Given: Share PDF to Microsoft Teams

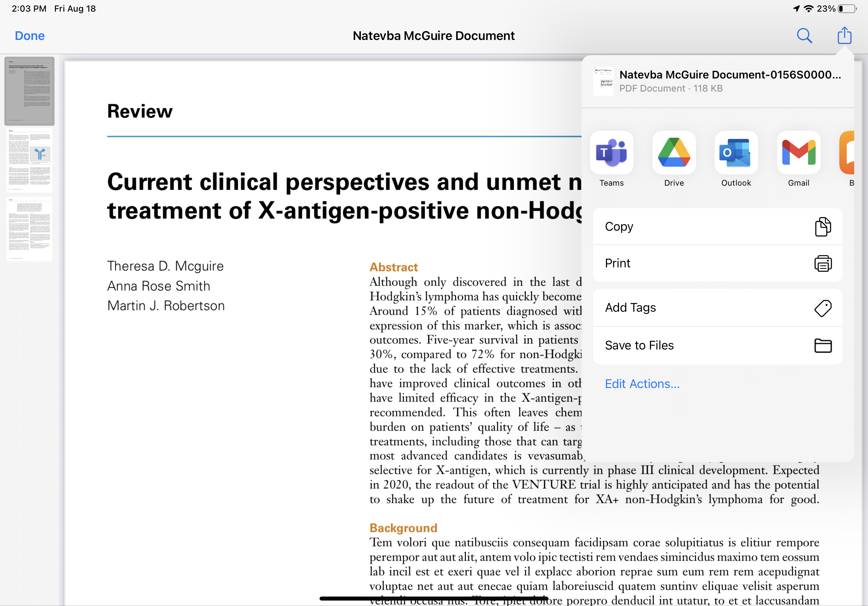Looking at the screenshot, I should tap(611, 153).
